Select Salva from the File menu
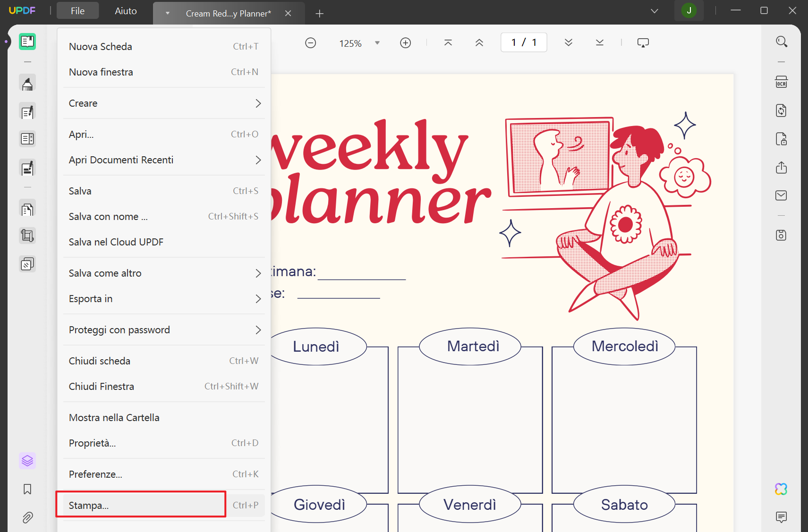The width and height of the screenshot is (808, 532). [164, 191]
